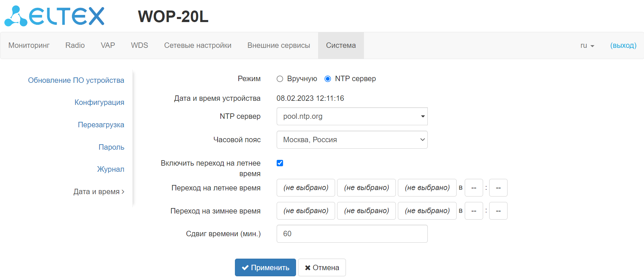
Task: Click the (выход) logout link
Action: pos(623,45)
